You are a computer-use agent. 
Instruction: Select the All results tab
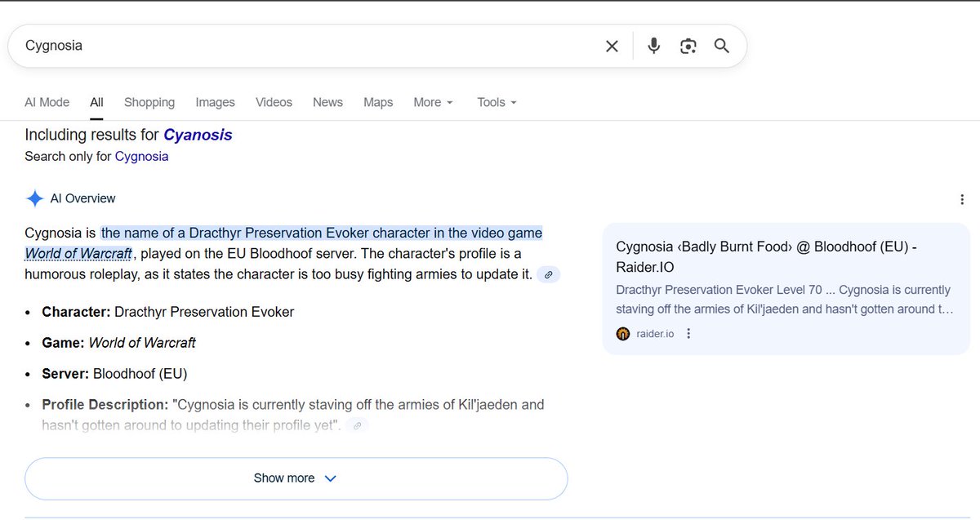(x=96, y=102)
